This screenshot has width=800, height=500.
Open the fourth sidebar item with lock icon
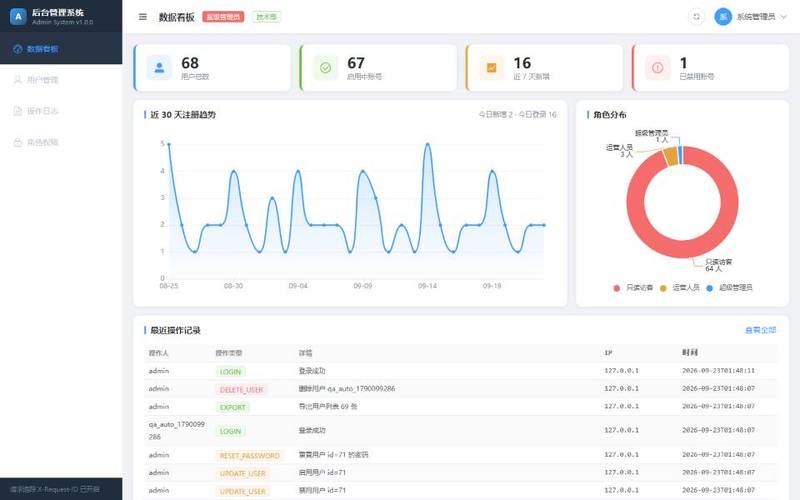(x=61, y=142)
